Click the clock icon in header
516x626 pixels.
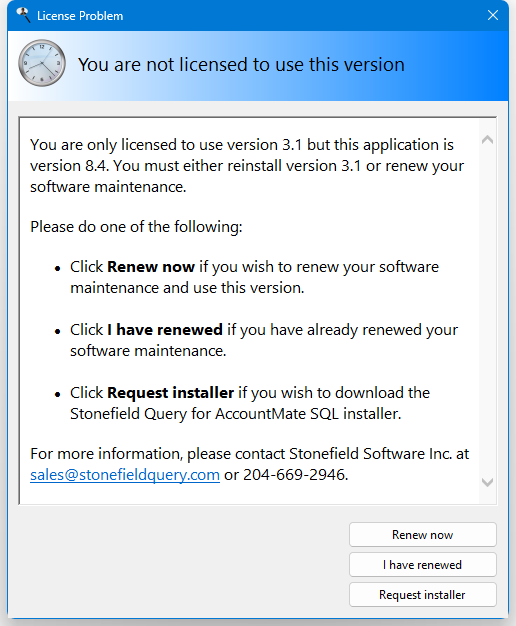point(42,63)
